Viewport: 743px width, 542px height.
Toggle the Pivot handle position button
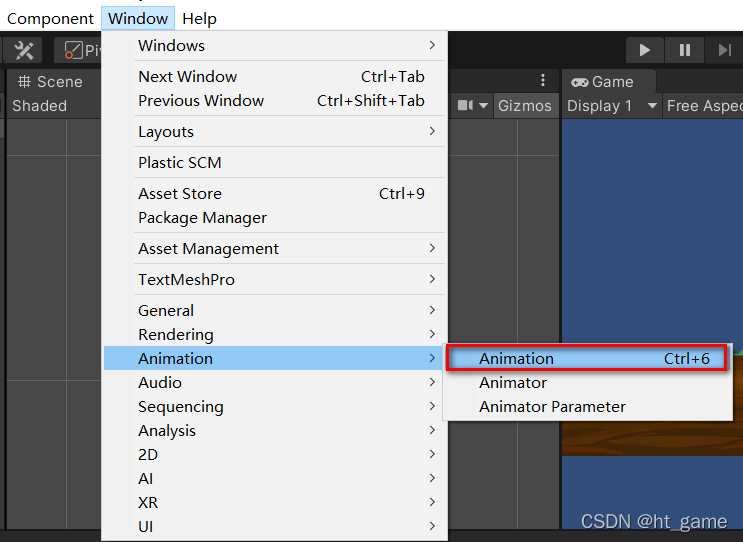click(78, 50)
